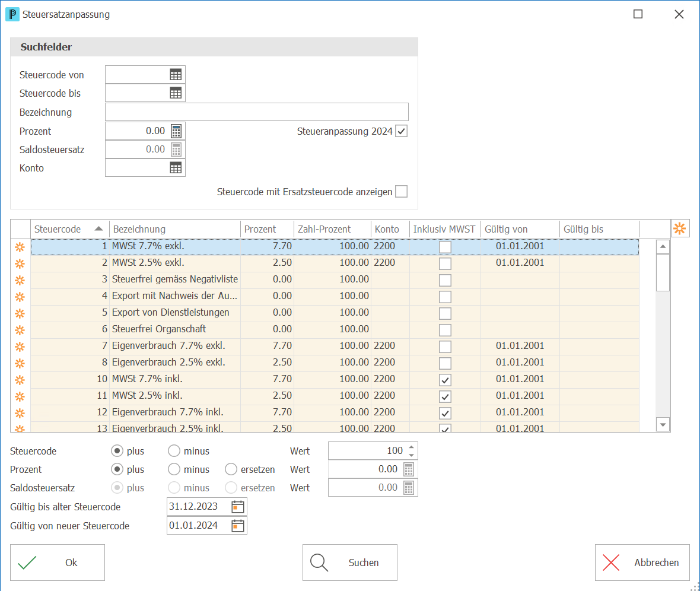The height and width of the screenshot is (591, 700).
Task: Click the Suchen button
Action: [350, 563]
